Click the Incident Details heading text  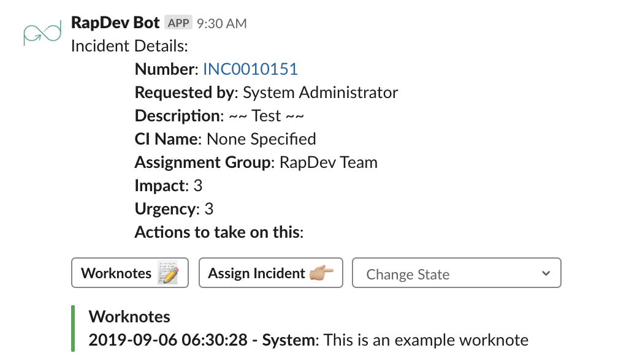pos(129,46)
